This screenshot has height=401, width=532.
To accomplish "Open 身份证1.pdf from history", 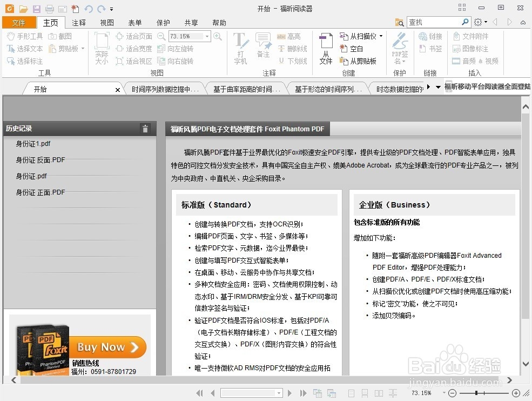I will pyautogui.click(x=33, y=144).
